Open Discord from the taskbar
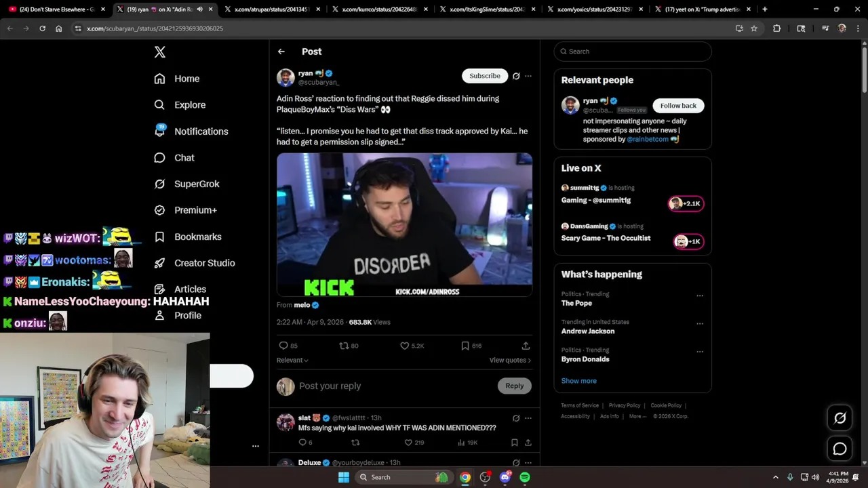The width and height of the screenshot is (868, 488). tap(505, 477)
